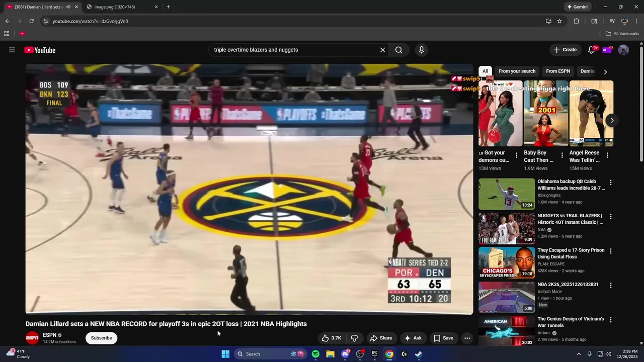
Task: Open the Windows Start menu
Action: click(225, 354)
